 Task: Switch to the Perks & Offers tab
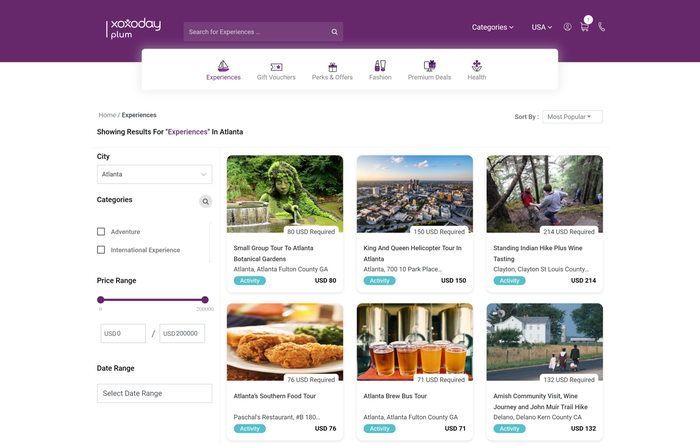click(332, 70)
